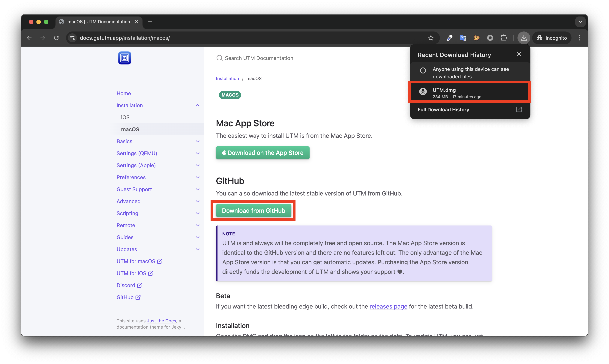Click the orange butterfly extension icon

pos(476,38)
